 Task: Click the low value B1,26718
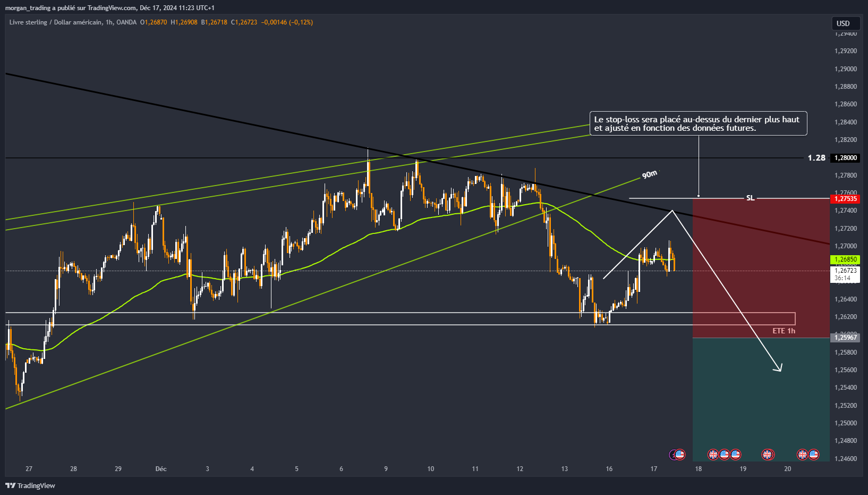coord(214,22)
